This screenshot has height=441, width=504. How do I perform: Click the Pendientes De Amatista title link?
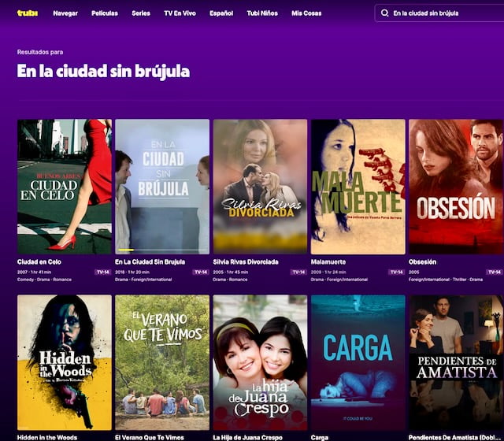coord(455,438)
